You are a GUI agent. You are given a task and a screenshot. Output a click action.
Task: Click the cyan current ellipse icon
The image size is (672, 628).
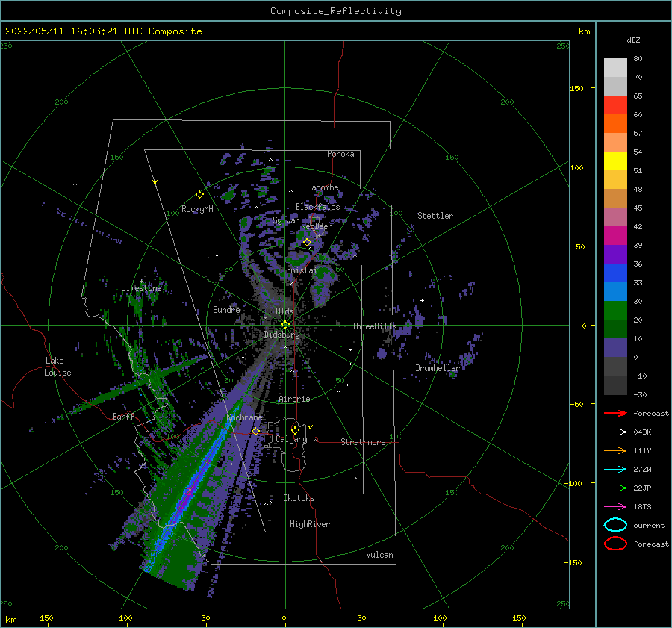coord(615,525)
